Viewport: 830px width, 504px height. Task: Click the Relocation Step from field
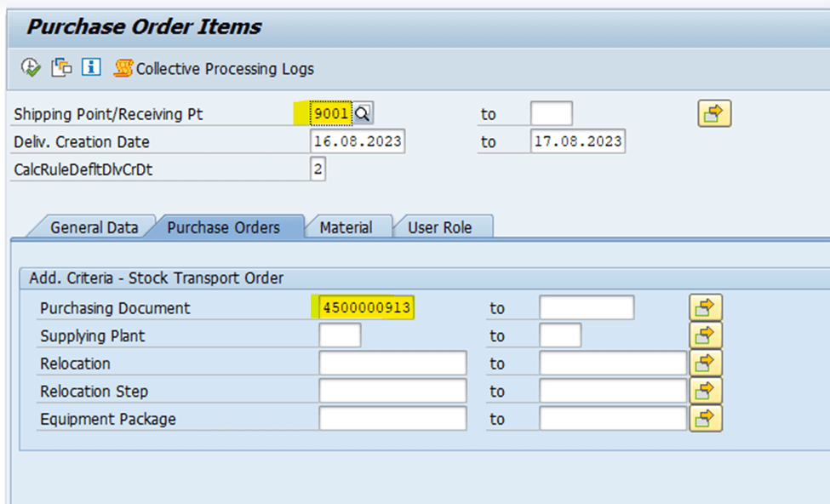(x=392, y=391)
